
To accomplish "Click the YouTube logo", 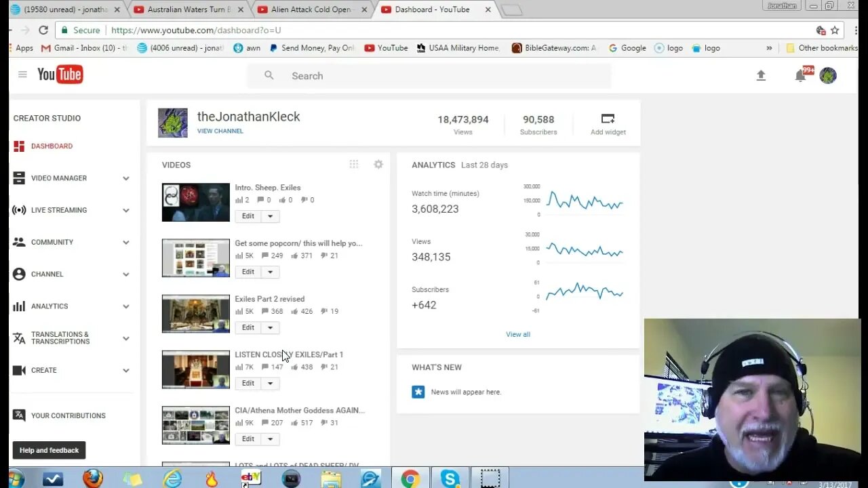I will click(x=60, y=75).
